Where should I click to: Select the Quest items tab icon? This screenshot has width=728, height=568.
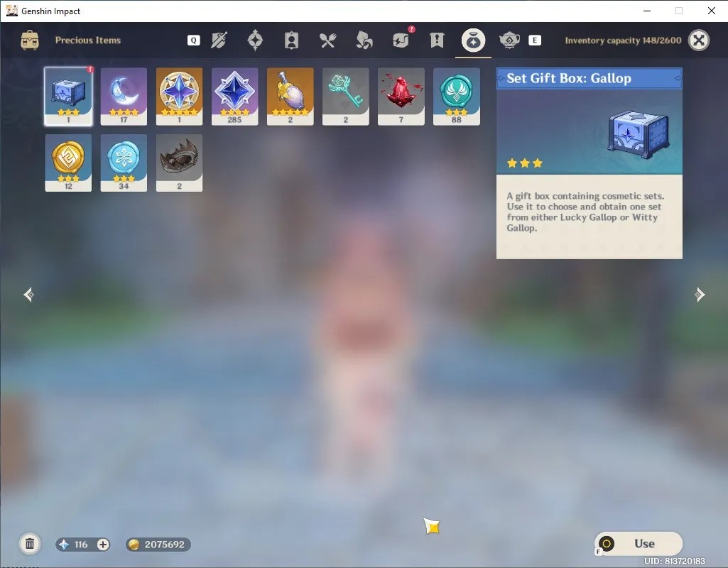point(437,40)
